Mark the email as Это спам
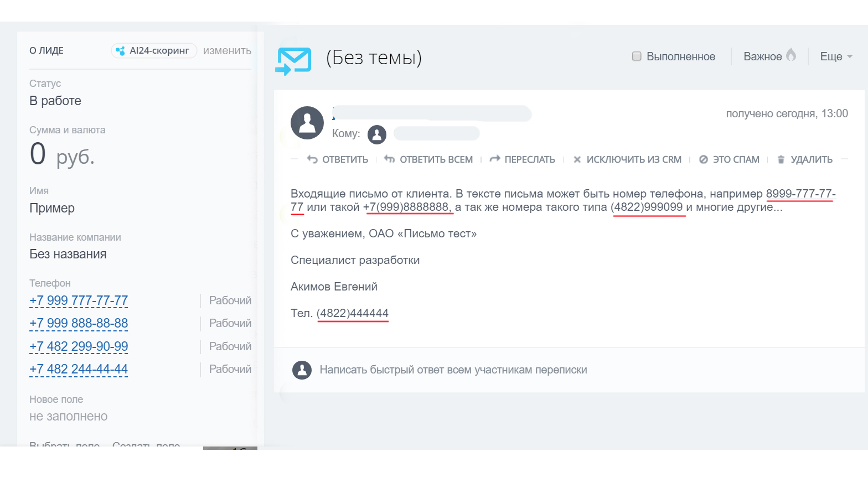Image resolution: width=868 pixels, height=488 pixels. click(x=729, y=159)
